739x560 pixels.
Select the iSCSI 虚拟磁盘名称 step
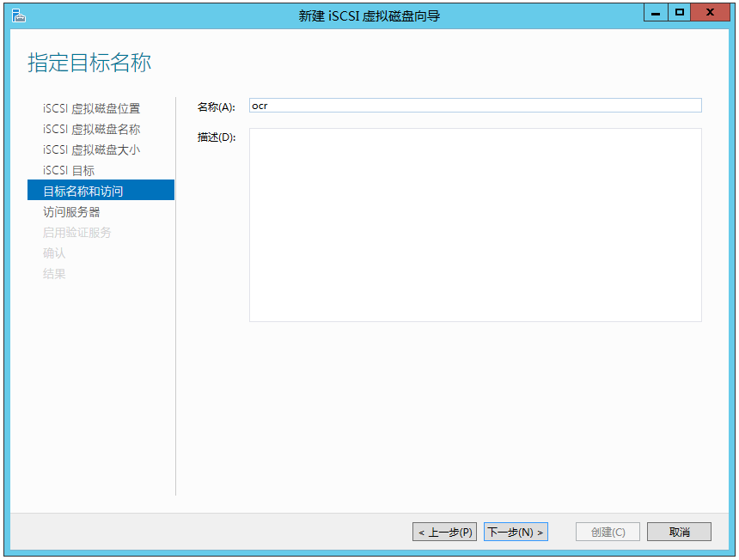point(91,129)
